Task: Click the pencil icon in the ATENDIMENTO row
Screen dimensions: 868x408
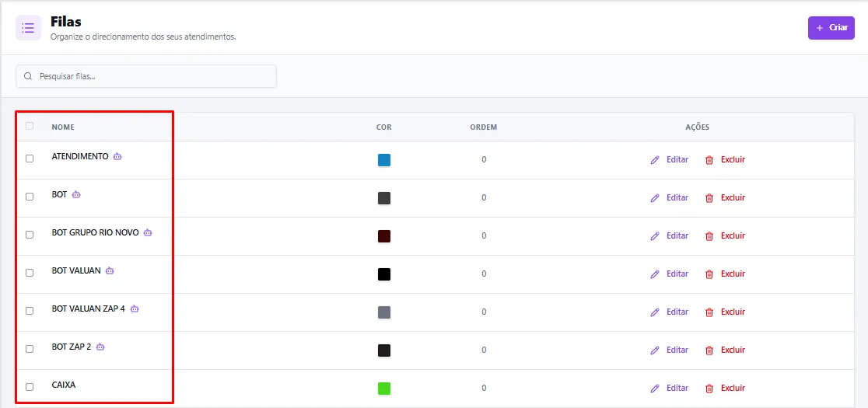Action: (x=655, y=160)
